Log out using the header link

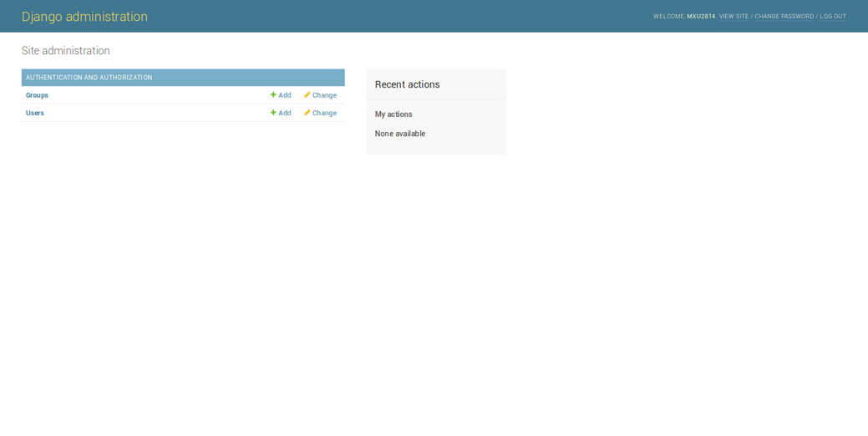[832, 17]
